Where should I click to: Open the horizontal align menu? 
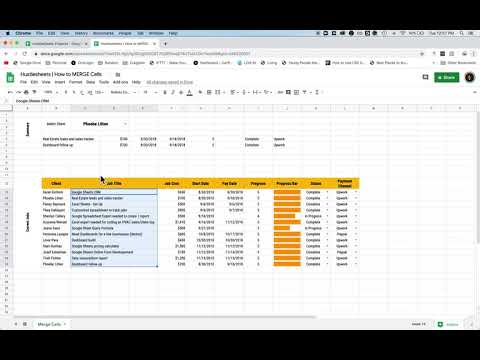pyautogui.click(x=234, y=92)
